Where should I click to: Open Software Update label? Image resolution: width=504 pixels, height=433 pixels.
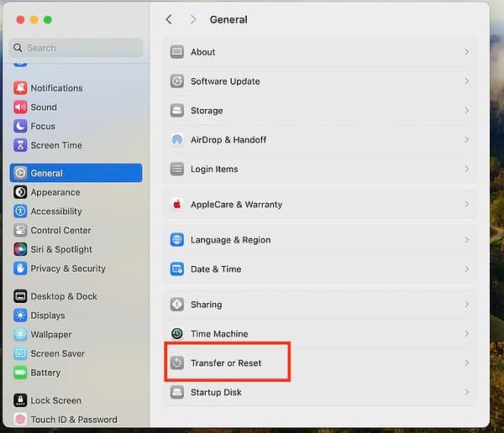tap(225, 81)
